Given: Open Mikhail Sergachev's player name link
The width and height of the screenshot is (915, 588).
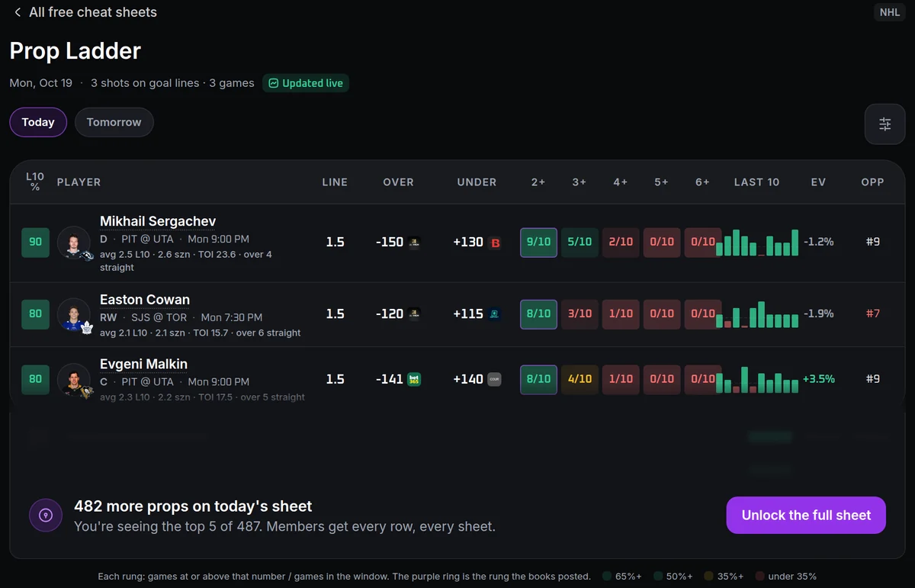Looking at the screenshot, I should pos(158,222).
